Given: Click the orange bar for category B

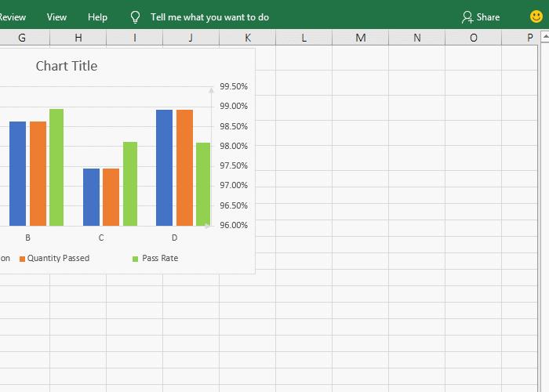Looking at the screenshot, I should 38,173.
